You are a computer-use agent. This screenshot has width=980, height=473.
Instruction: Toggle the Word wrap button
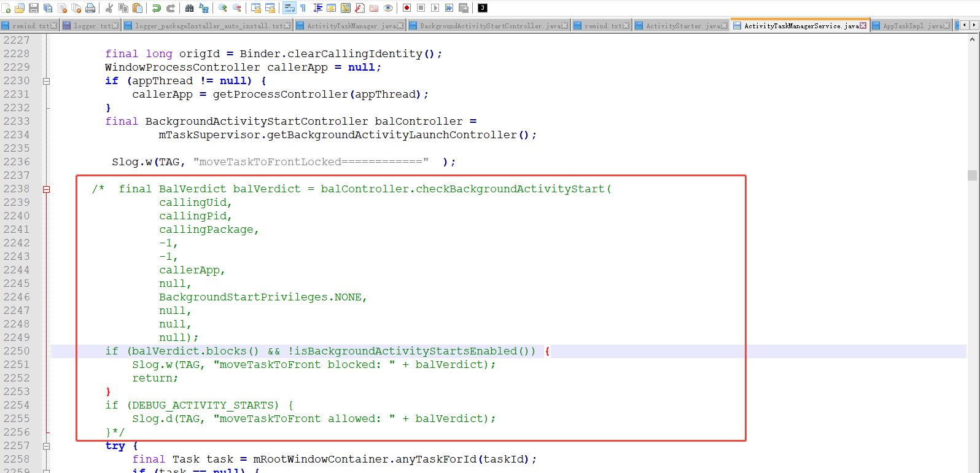(x=289, y=8)
